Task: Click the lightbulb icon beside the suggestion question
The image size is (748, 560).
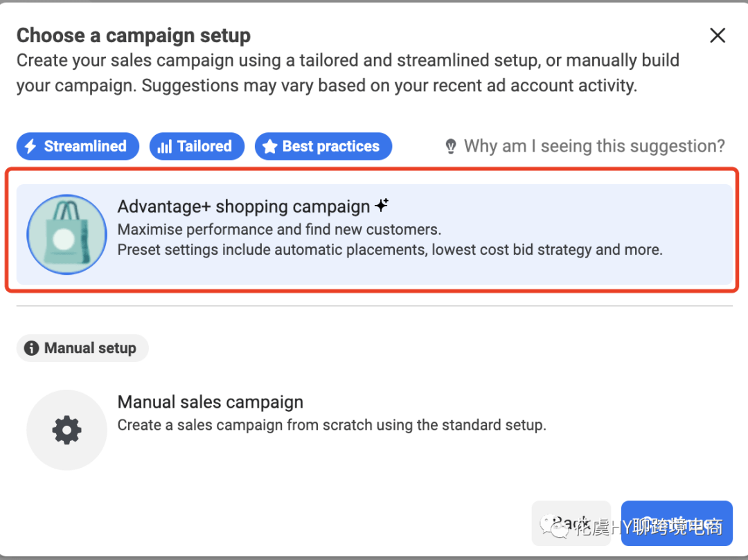Action: pos(451,146)
